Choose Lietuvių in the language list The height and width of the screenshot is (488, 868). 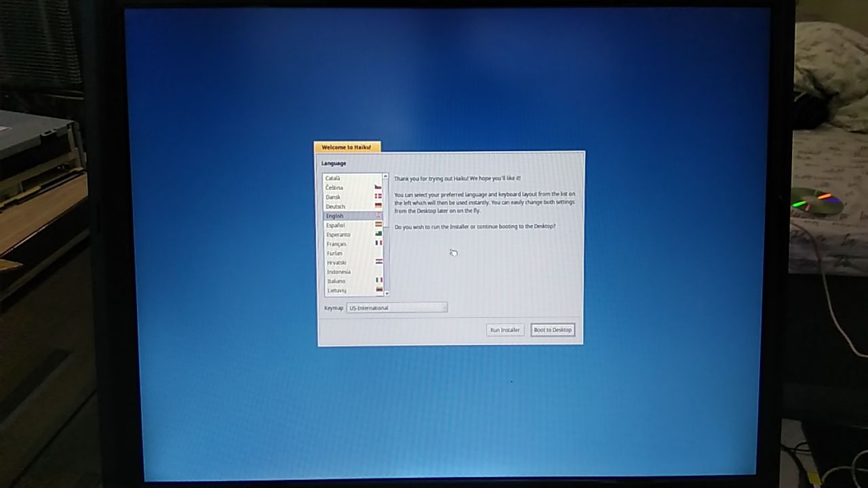[353, 291]
